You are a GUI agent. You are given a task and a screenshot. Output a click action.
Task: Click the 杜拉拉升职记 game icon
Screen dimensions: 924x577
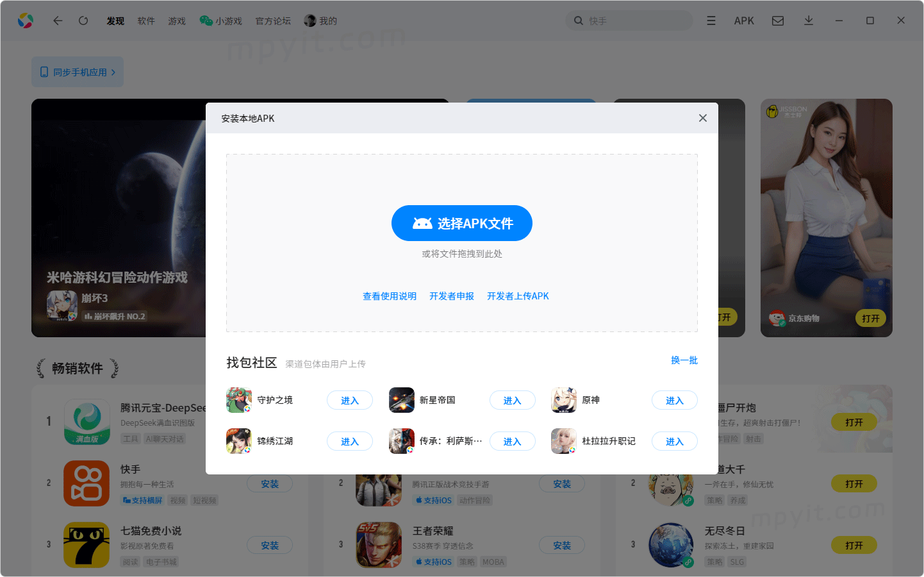564,441
